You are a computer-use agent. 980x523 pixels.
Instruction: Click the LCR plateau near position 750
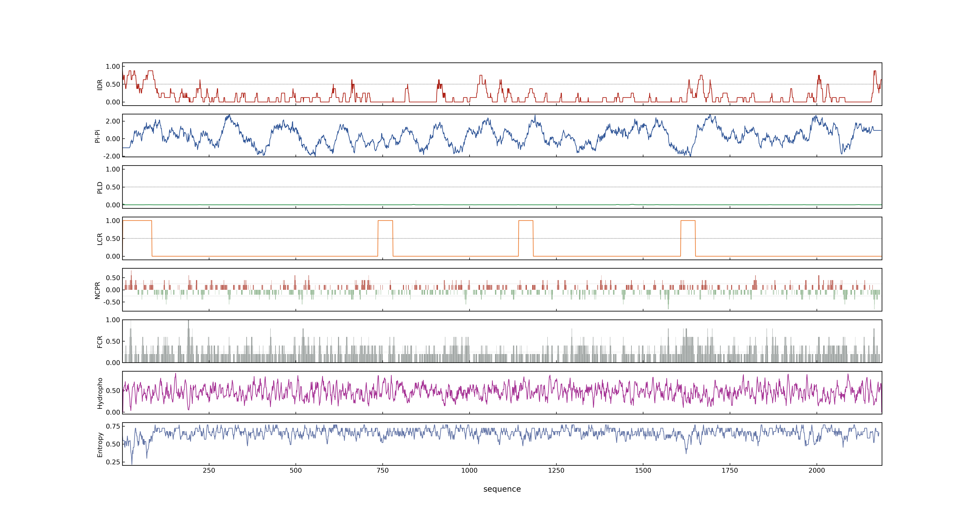pyautogui.click(x=385, y=220)
